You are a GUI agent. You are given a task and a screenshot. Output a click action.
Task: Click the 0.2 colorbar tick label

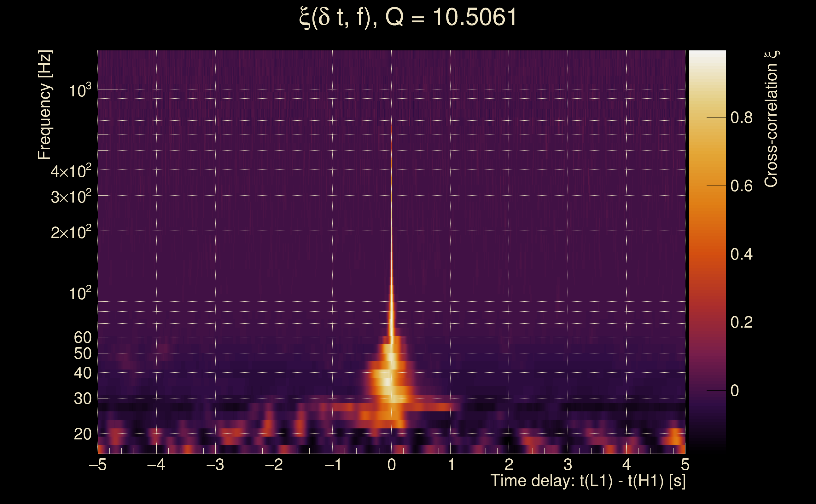[x=741, y=322]
